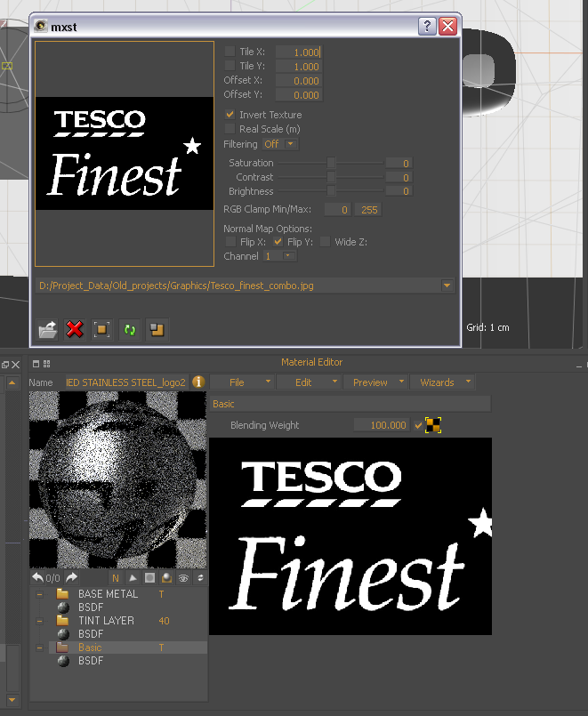Click the material Name field

pos(126,382)
